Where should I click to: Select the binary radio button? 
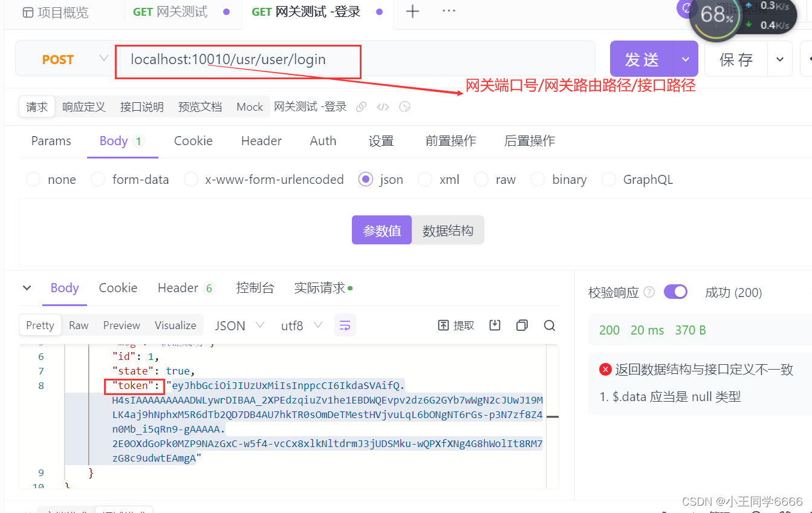[538, 179]
